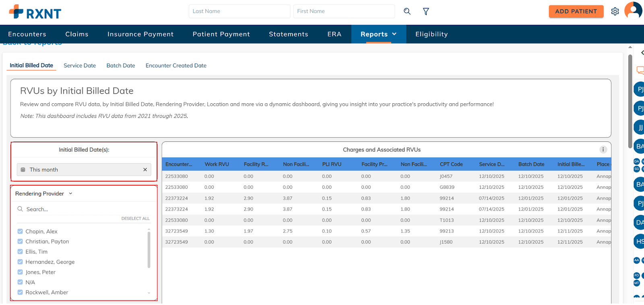Click the patient search magnifier icon
This screenshot has height=305, width=644.
tap(407, 11)
